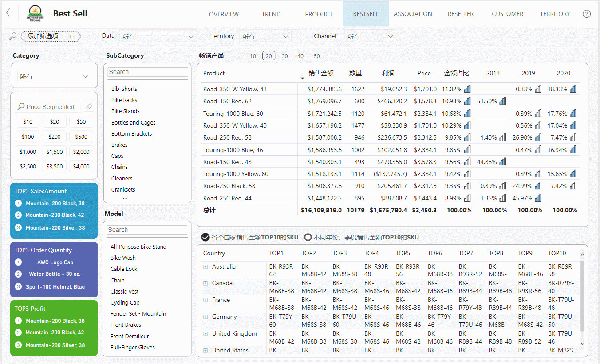600x364 pixels.
Task: Select 不同年份、季度销售金额TOP10的SKU radio option
Action: click(308, 237)
